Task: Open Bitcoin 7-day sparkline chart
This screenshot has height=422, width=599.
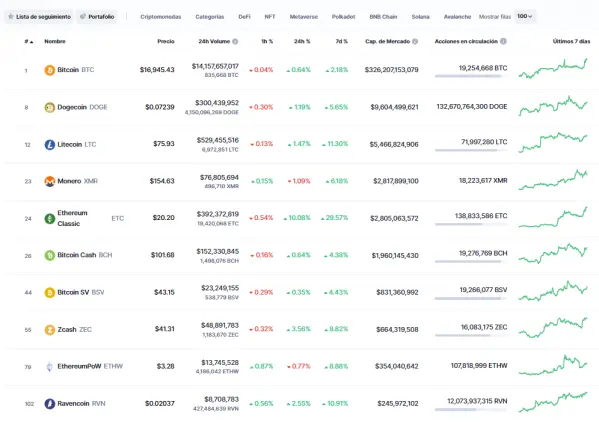Action: (553, 69)
